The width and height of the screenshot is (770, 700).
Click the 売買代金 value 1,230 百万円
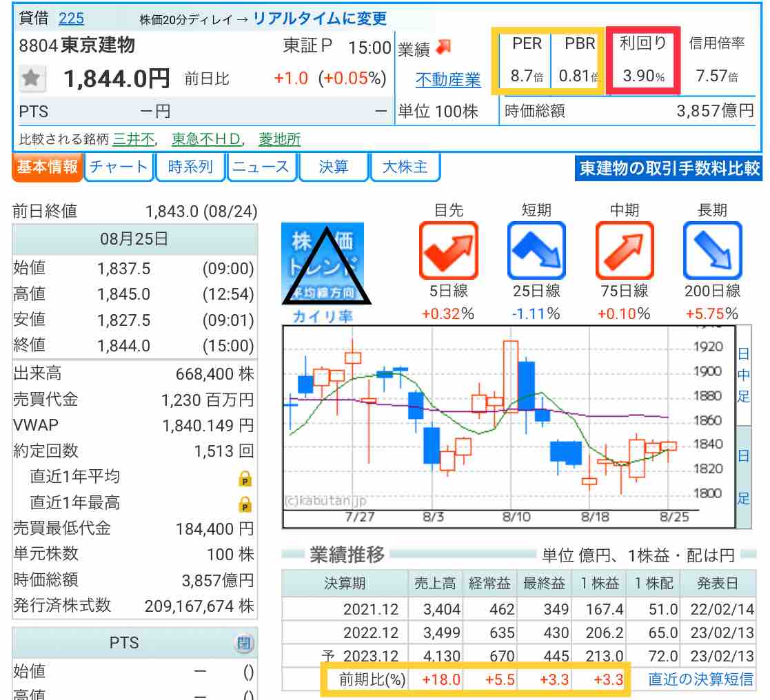tap(207, 400)
